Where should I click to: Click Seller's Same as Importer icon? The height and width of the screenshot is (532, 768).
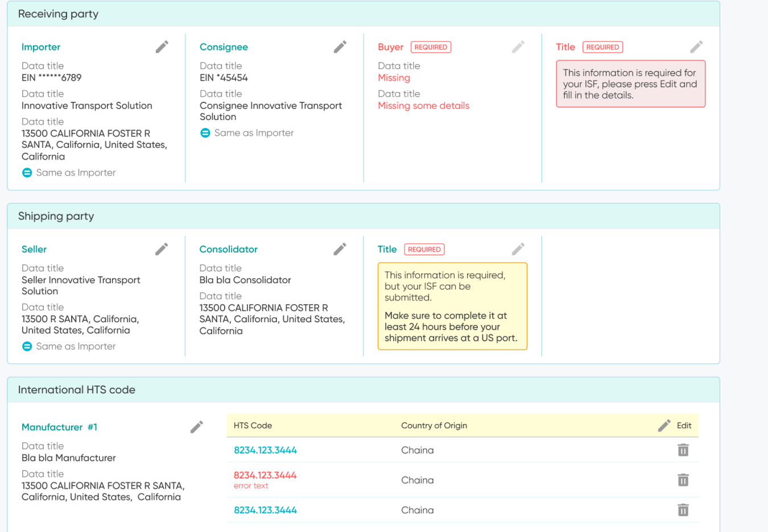pyautogui.click(x=27, y=346)
